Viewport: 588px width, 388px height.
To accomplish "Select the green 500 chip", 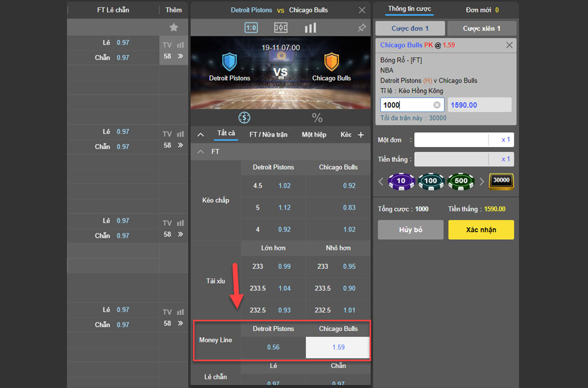I will coord(461,181).
